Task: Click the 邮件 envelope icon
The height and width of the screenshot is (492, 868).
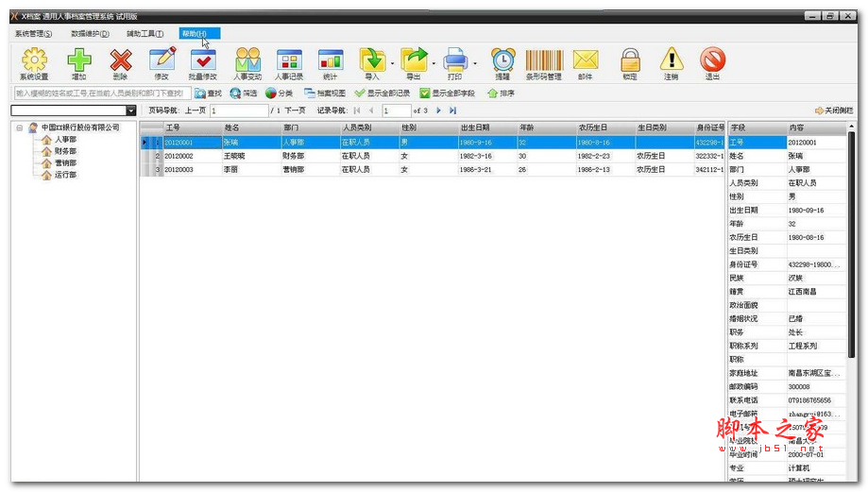Action: [586, 63]
